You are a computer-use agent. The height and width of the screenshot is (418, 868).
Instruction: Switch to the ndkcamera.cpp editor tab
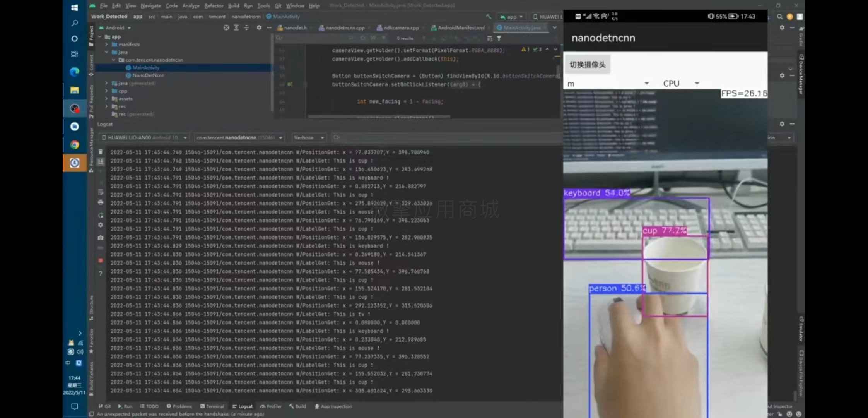tap(398, 28)
